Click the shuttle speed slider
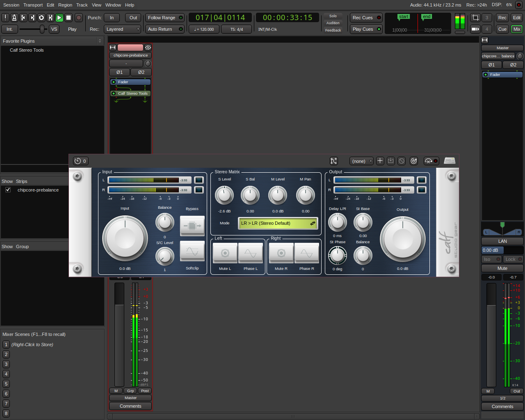Image resolution: width=525 pixels, height=420 pixels. pyautogui.click(x=33, y=29)
